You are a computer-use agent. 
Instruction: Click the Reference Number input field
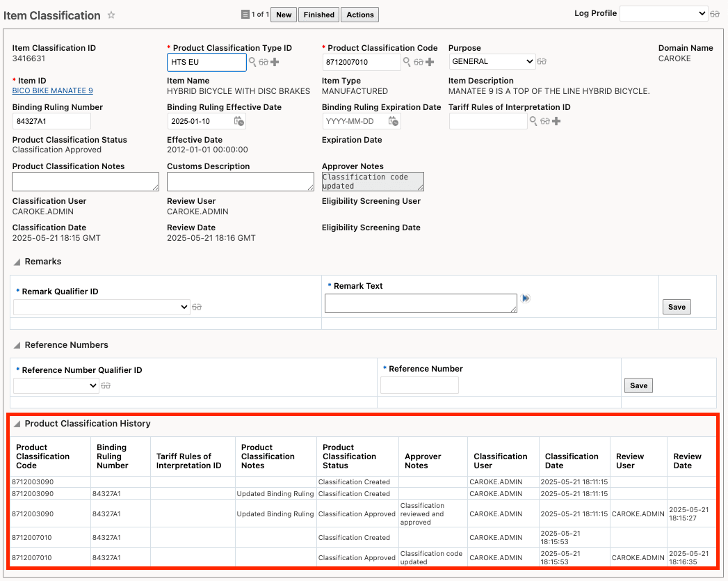pos(420,385)
